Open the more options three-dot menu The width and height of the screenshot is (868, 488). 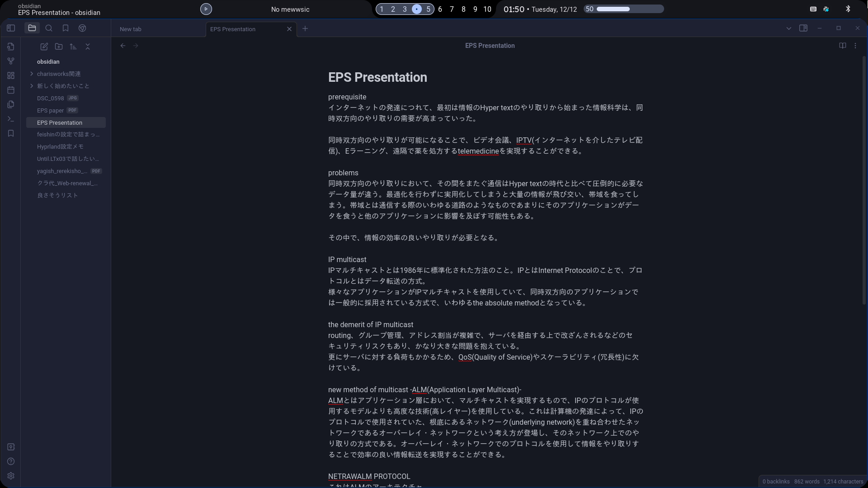coord(855,46)
